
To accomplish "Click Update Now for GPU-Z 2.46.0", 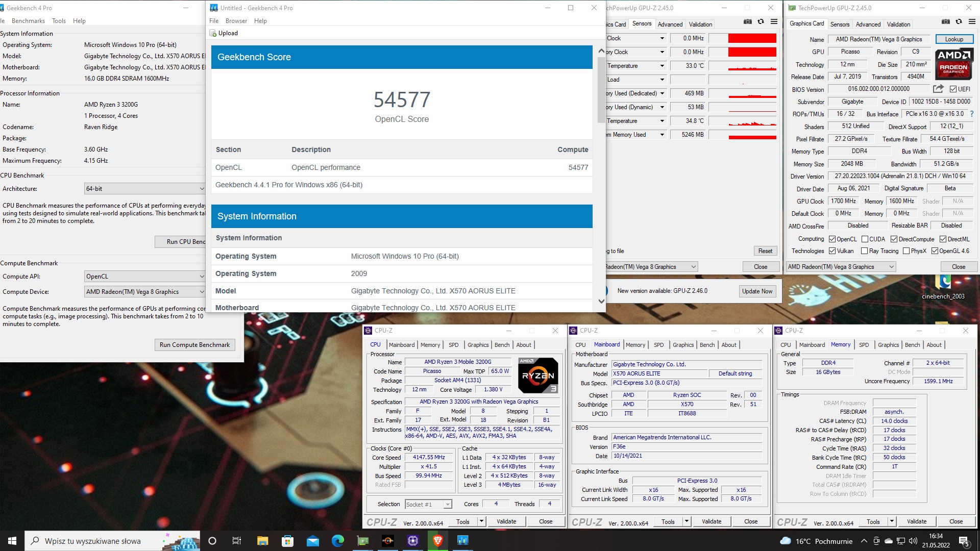I will coord(757,291).
